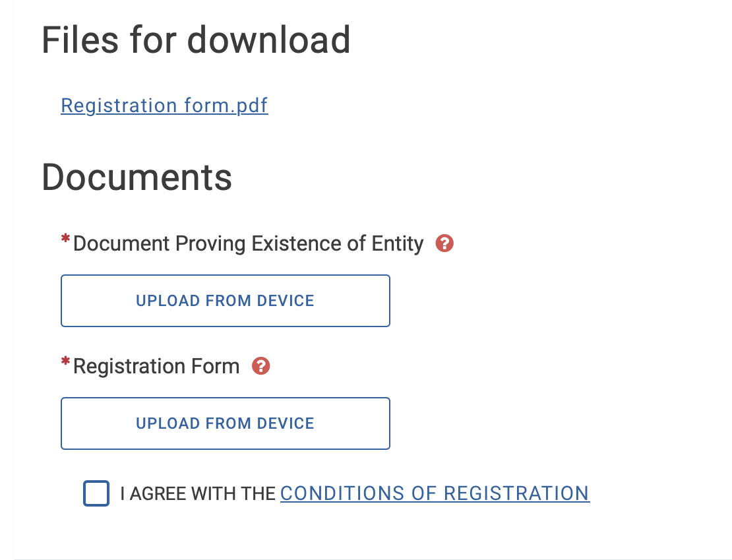
Task: Click the I AGREE WITH THE text
Action: click(198, 493)
